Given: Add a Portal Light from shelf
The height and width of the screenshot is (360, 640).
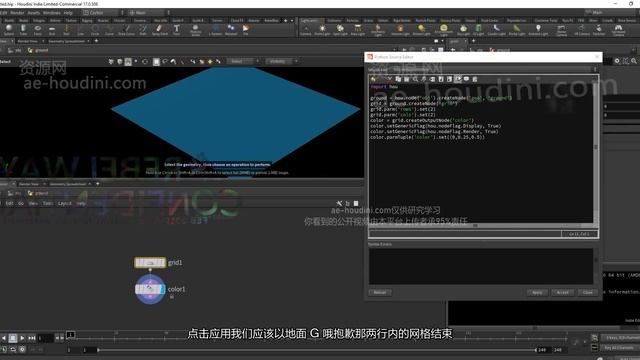Looking at the screenshot, I should click(x=517, y=30).
